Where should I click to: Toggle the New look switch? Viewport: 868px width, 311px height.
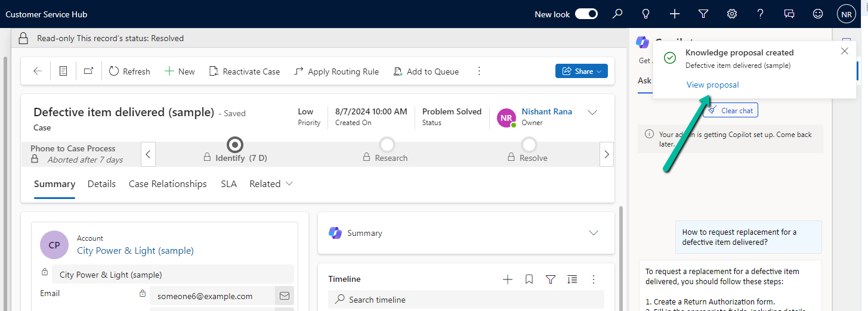click(586, 14)
